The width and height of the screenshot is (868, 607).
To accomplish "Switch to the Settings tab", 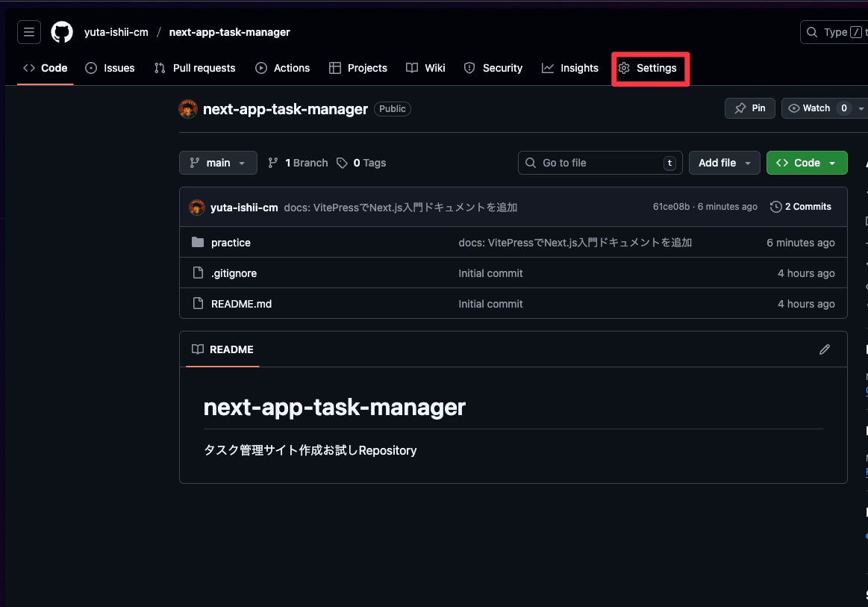I will point(649,68).
